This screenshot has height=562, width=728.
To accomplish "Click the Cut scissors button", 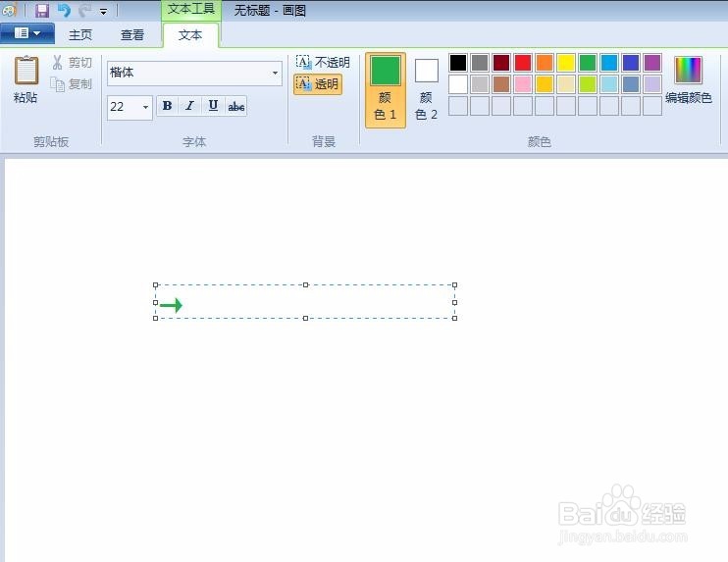I will 72,63.
